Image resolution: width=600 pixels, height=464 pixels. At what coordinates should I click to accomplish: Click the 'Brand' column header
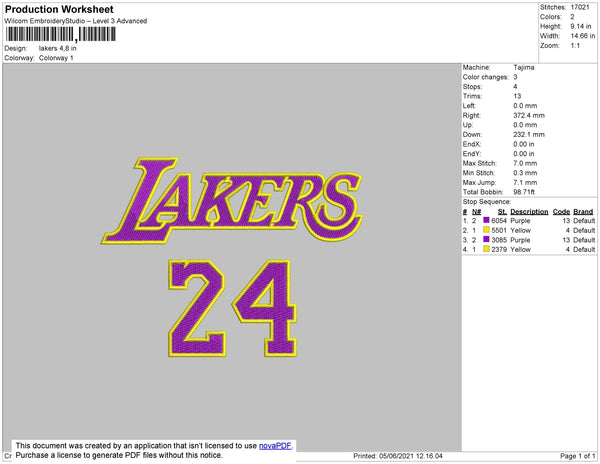click(583, 212)
